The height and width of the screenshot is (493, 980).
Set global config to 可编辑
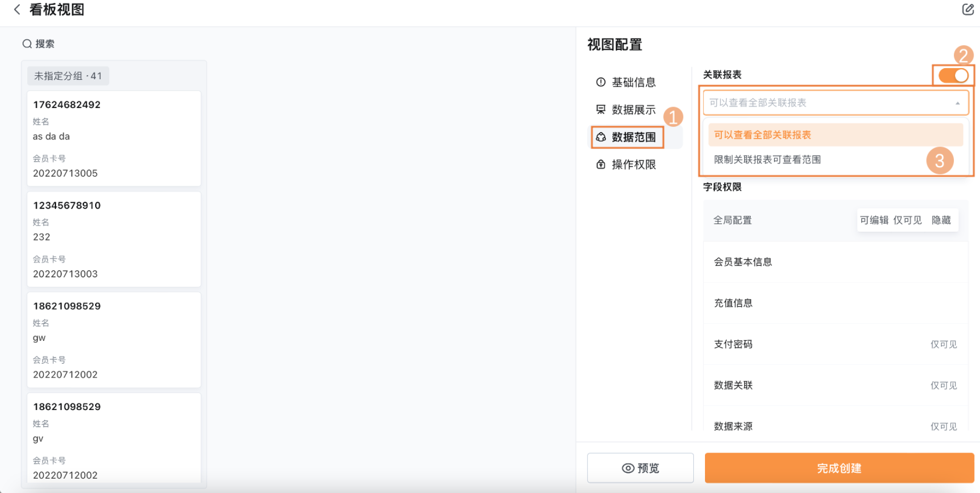pos(874,220)
